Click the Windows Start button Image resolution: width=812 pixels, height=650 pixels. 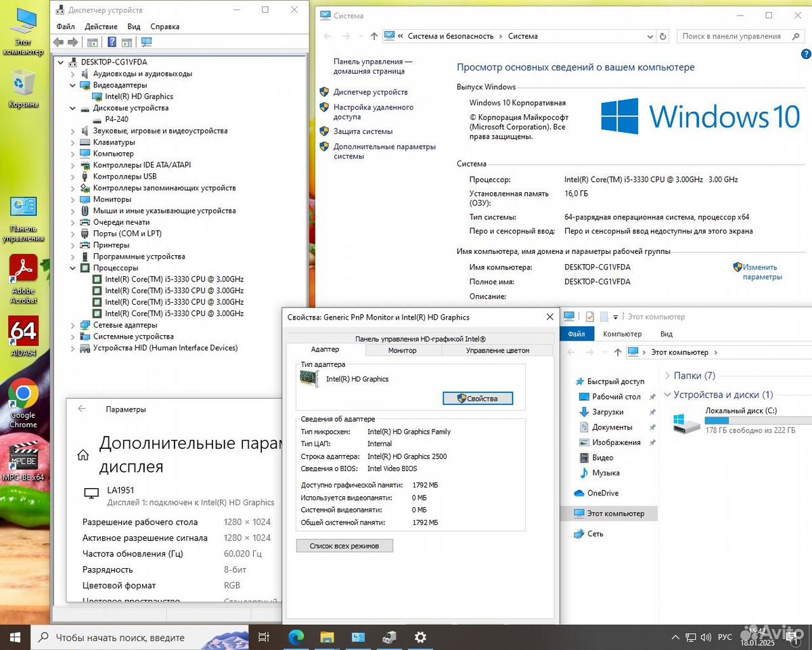(15, 637)
